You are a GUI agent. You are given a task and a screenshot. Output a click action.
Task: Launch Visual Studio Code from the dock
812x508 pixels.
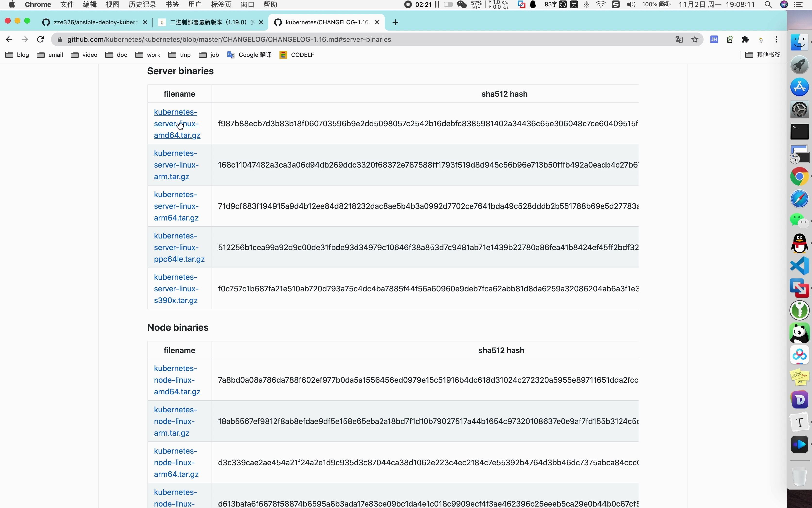(x=799, y=266)
